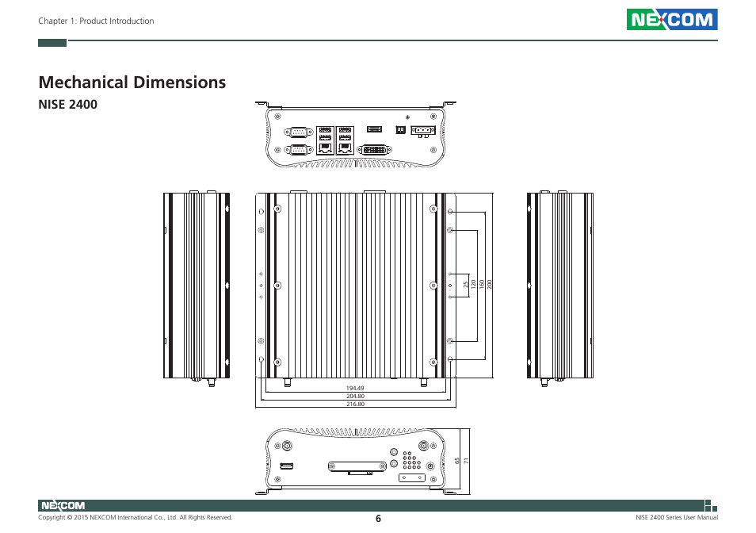Click the vertical 25 dimension label
756x533 pixels.
[x=465, y=285]
